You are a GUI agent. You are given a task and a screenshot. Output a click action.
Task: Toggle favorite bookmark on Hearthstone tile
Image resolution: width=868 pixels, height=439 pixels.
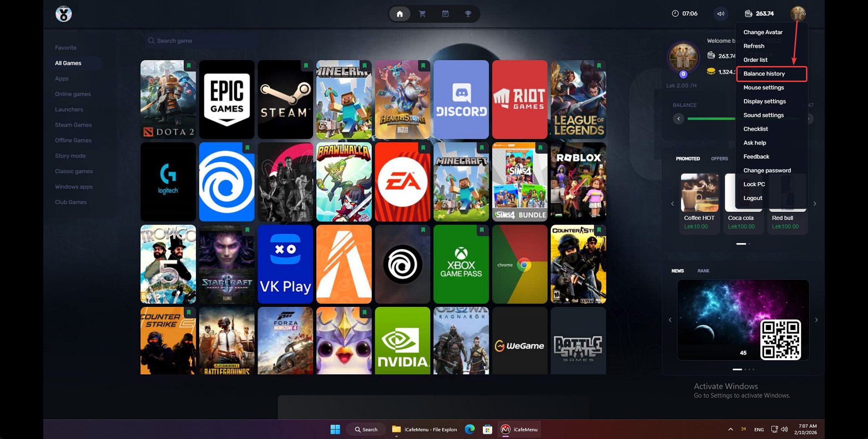(x=423, y=66)
